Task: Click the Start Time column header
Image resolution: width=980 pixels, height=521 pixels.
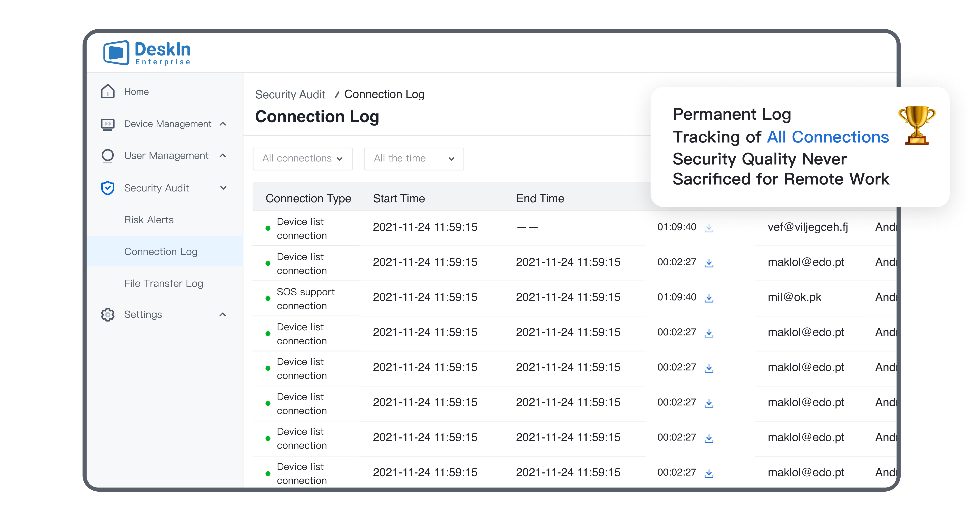Action: point(399,198)
